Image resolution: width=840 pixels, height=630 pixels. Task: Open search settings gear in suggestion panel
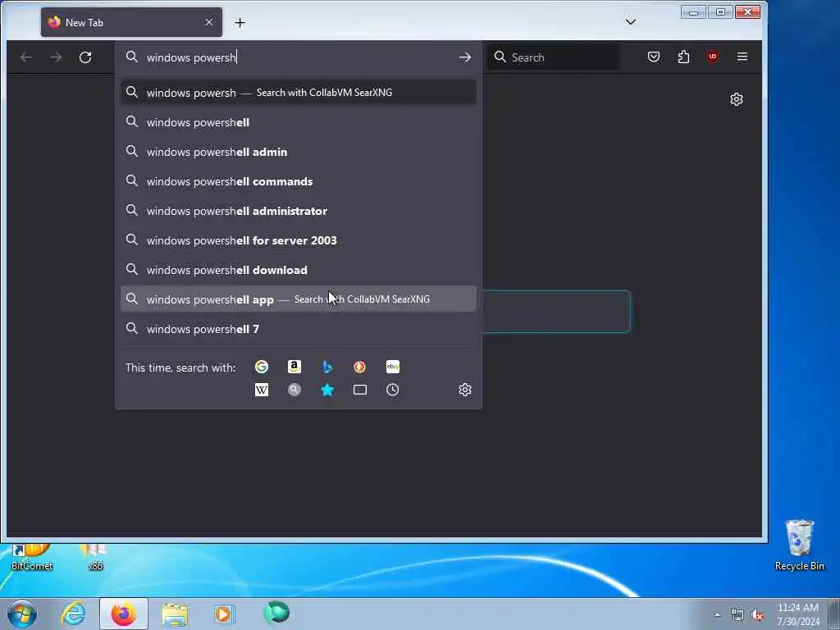click(465, 390)
